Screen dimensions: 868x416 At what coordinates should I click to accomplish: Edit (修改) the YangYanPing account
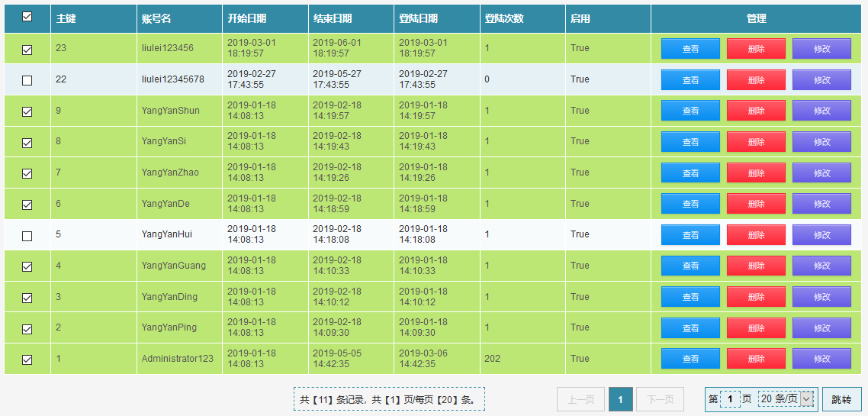pos(822,328)
